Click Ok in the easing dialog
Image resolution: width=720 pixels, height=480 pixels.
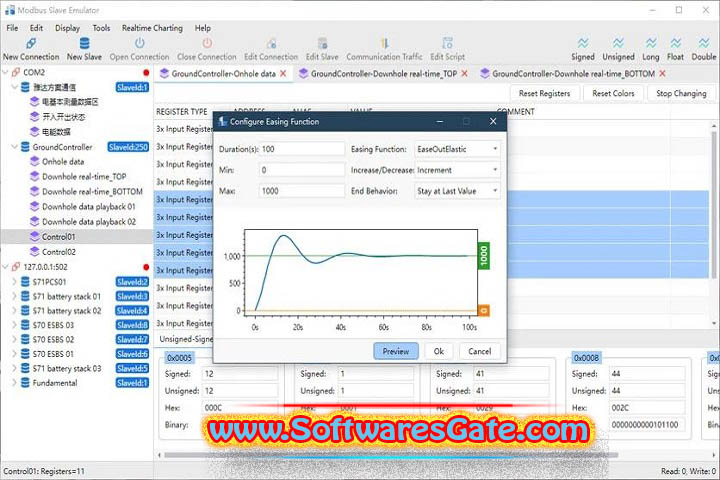[439, 351]
